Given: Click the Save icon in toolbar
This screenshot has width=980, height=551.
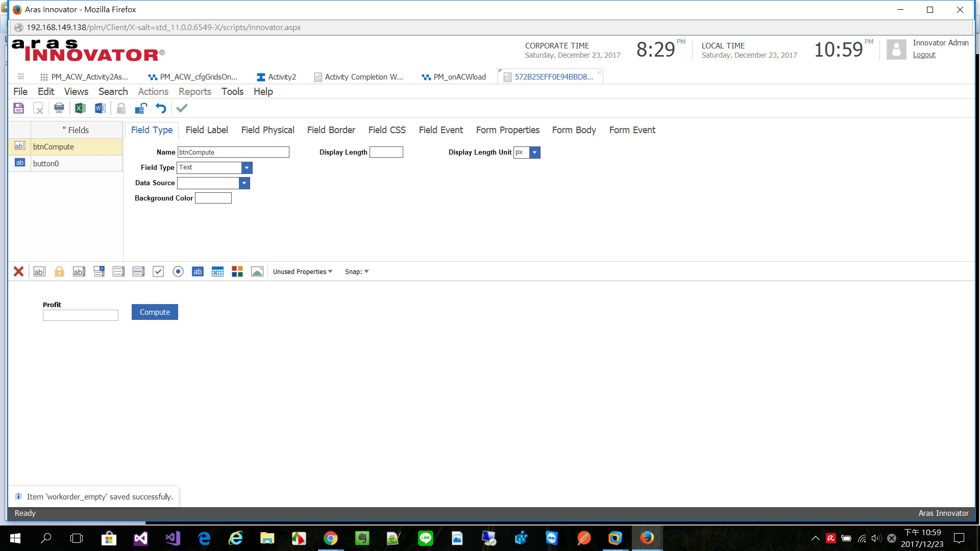Looking at the screenshot, I should tap(19, 108).
